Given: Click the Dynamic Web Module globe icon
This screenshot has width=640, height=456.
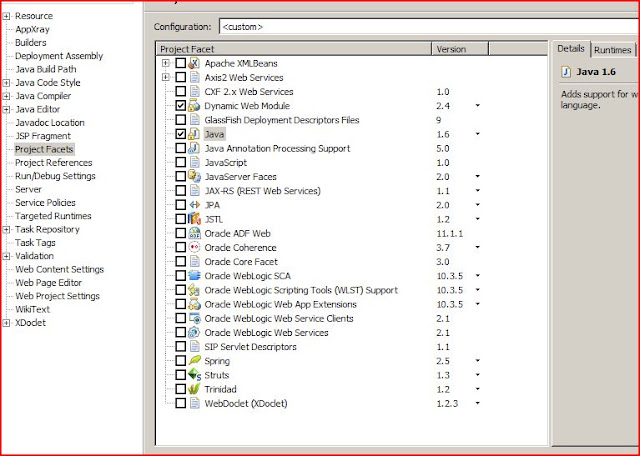Looking at the screenshot, I should (194, 106).
